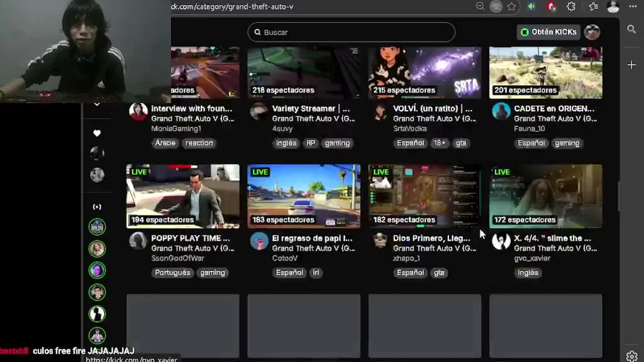Click the crossed-eye tracking prevention icon

click(x=496, y=7)
